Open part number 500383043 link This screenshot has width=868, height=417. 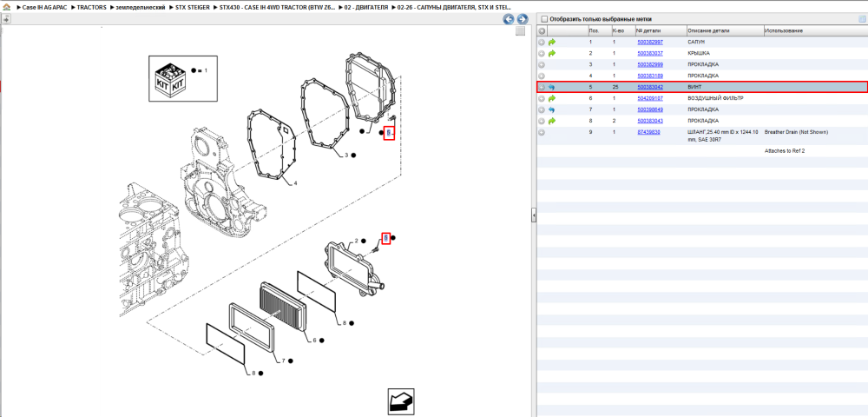(x=650, y=121)
